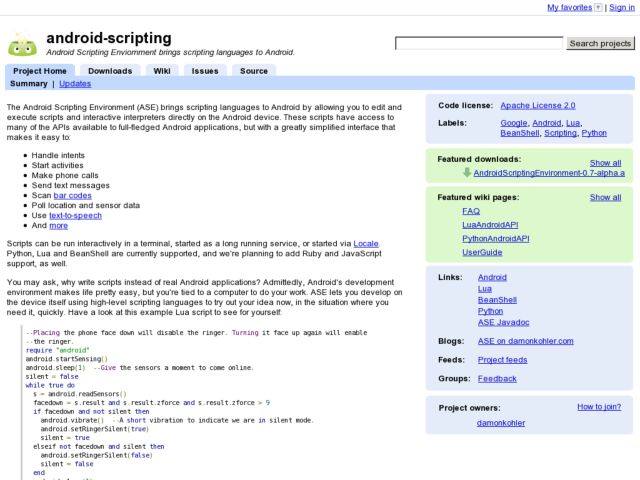Open the UserGuide wiki page
Image resolution: width=640 pixels, height=480 pixels.
[x=482, y=252]
